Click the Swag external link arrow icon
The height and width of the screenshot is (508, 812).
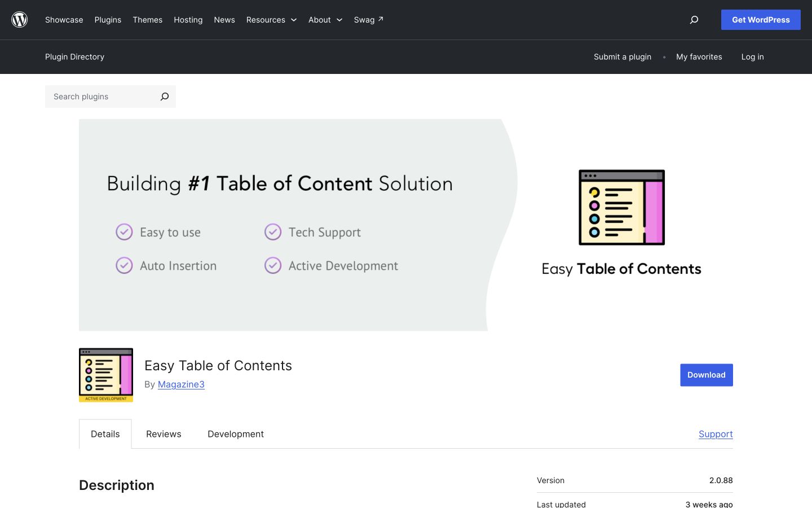(381, 19)
